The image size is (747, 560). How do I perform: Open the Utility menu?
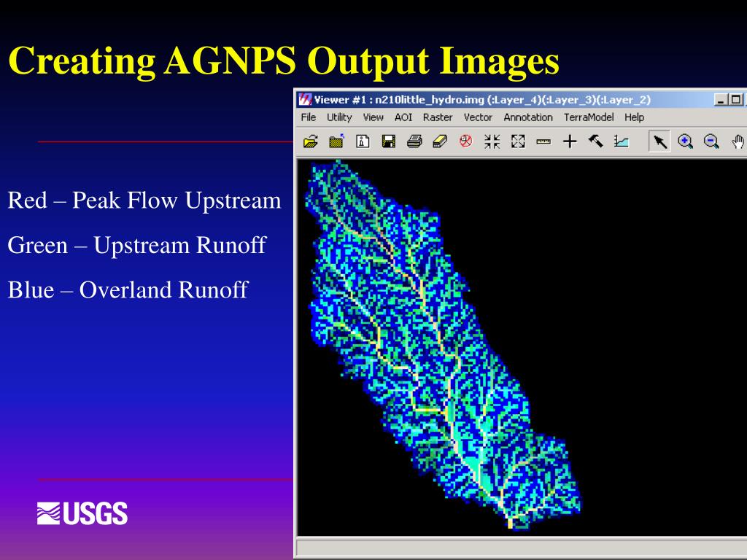point(338,117)
